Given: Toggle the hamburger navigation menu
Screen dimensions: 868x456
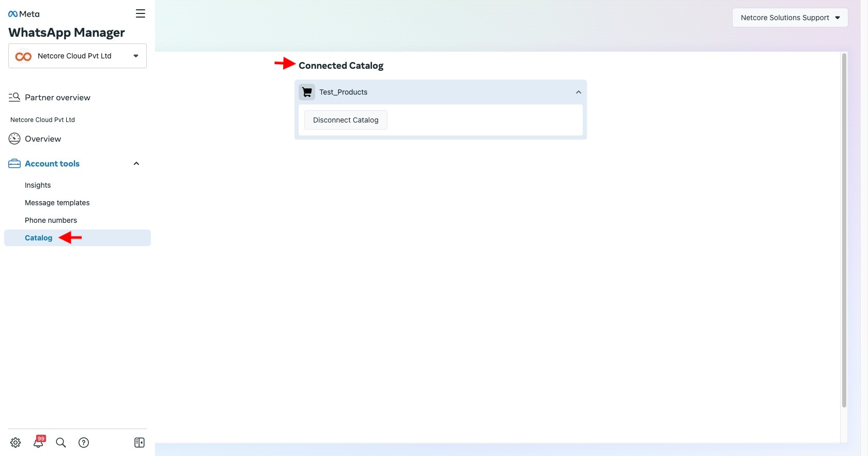Looking at the screenshot, I should tap(141, 13).
